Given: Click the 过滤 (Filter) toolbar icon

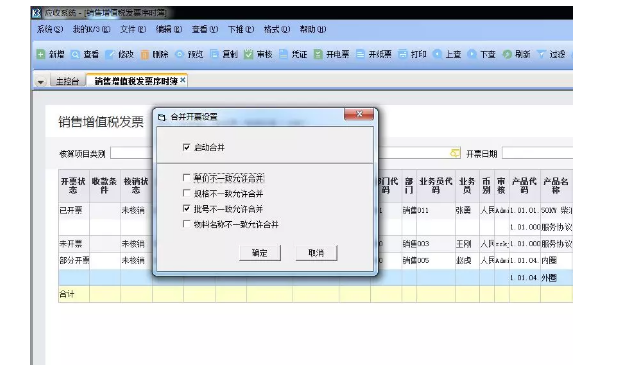Looking at the screenshot, I should point(541,54).
